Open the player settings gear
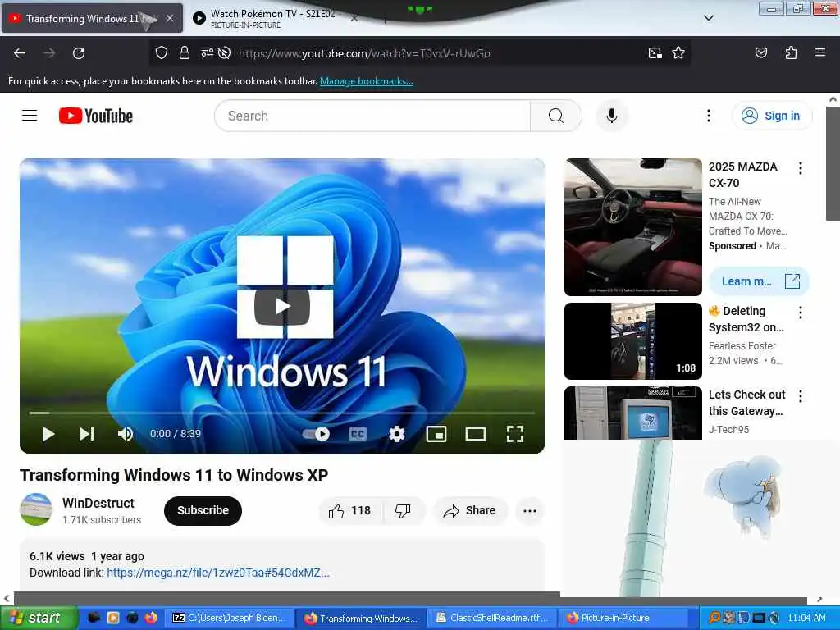 [x=397, y=434]
